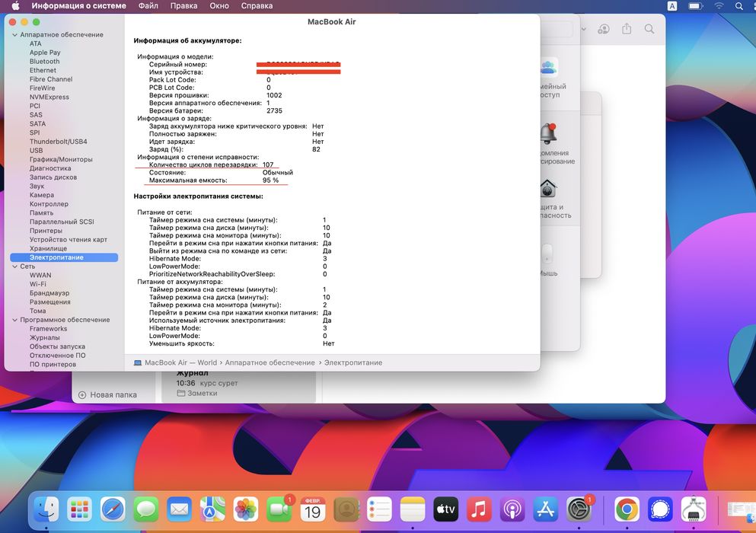Image resolution: width=756 pixels, height=533 pixels.
Task: Open the Справка menu
Action: (x=257, y=6)
